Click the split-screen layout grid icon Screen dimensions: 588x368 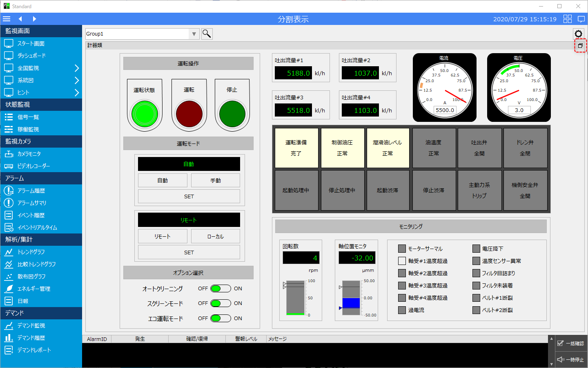[568, 19]
